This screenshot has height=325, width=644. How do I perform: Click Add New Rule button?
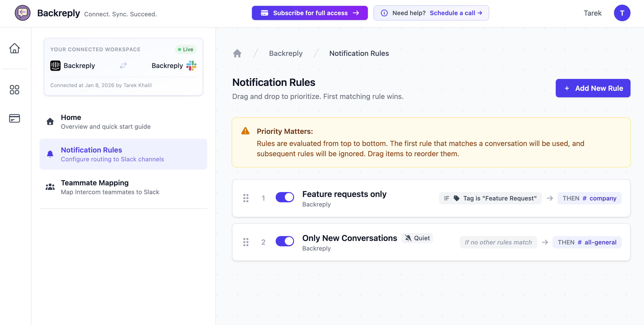point(593,88)
